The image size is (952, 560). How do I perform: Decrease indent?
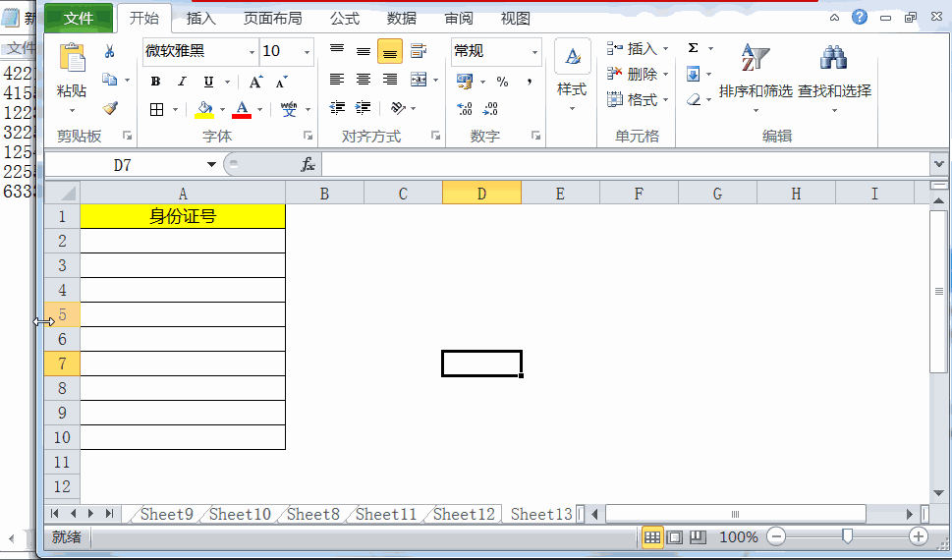(337, 108)
